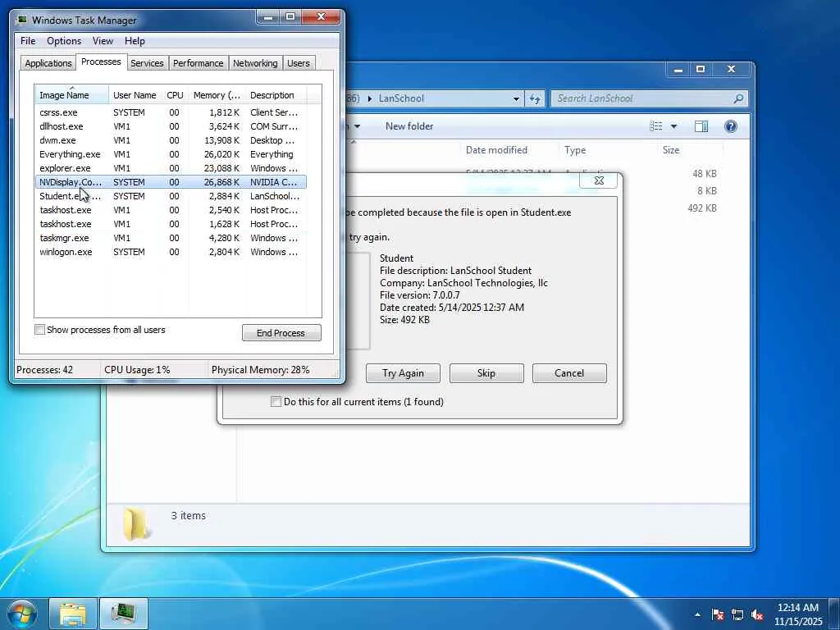Sort processes by CPU column
This screenshot has width=840, height=630.
click(175, 95)
